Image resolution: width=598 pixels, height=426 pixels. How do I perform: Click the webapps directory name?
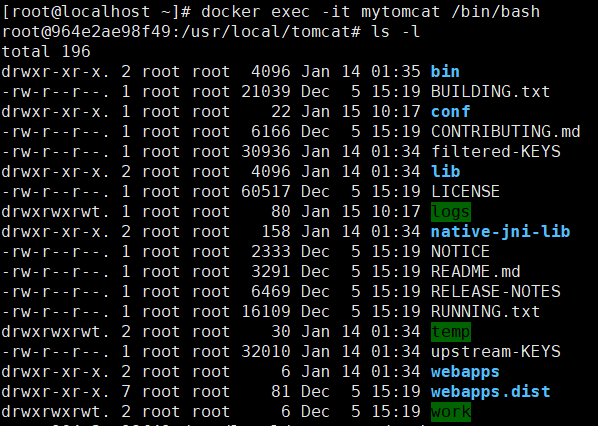465,372
